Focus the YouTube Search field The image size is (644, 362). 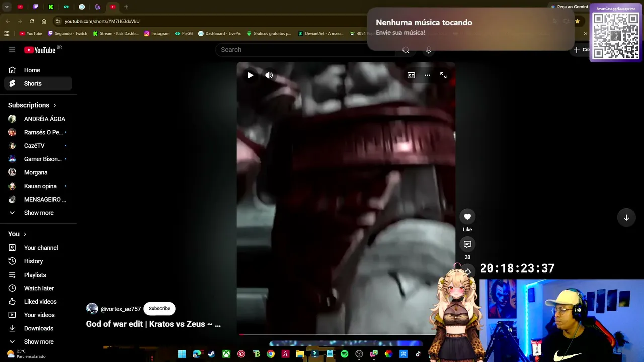click(x=305, y=50)
